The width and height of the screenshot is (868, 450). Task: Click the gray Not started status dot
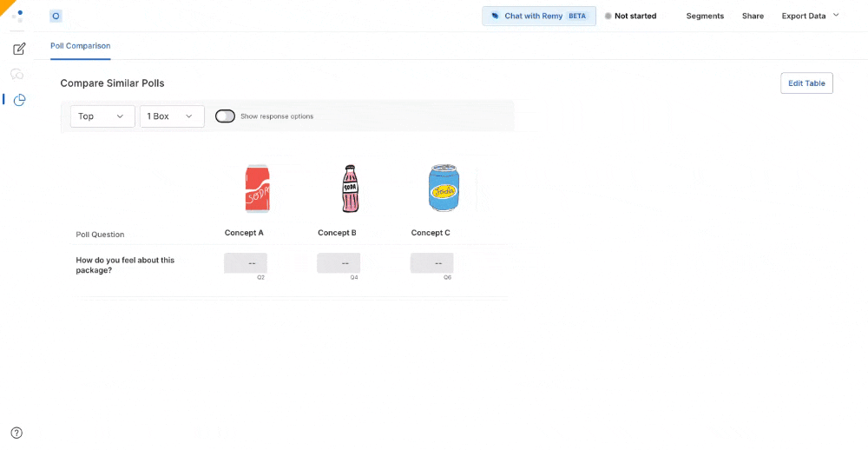coord(608,16)
